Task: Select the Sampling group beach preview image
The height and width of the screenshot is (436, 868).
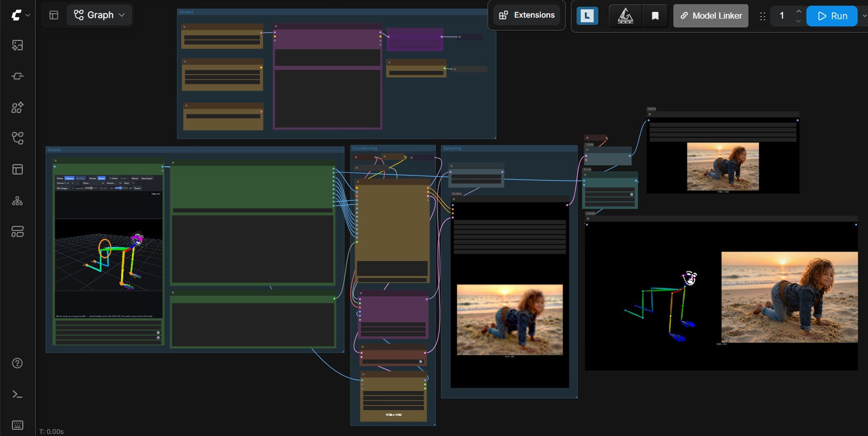Action: pyautogui.click(x=509, y=319)
